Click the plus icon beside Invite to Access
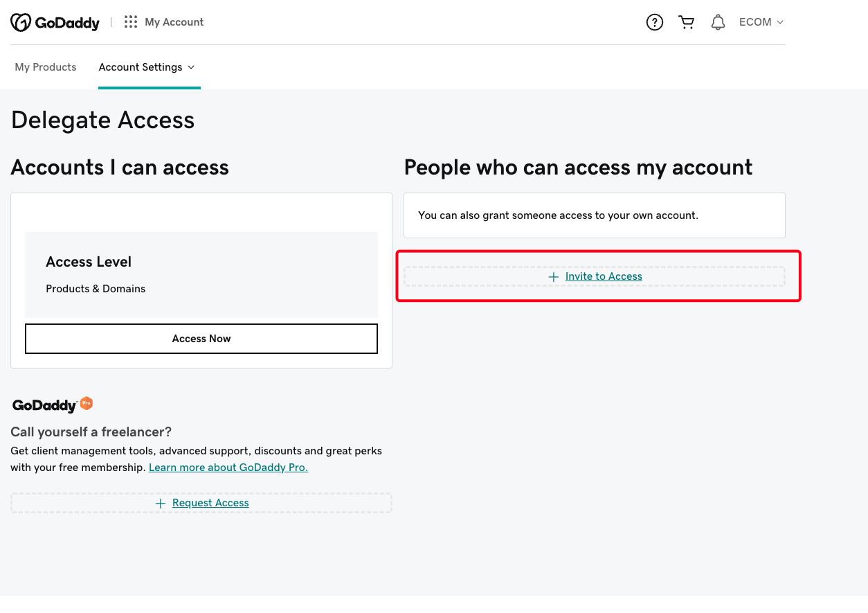The width and height of the screenshot is (868, 613). tap(554, 277)
